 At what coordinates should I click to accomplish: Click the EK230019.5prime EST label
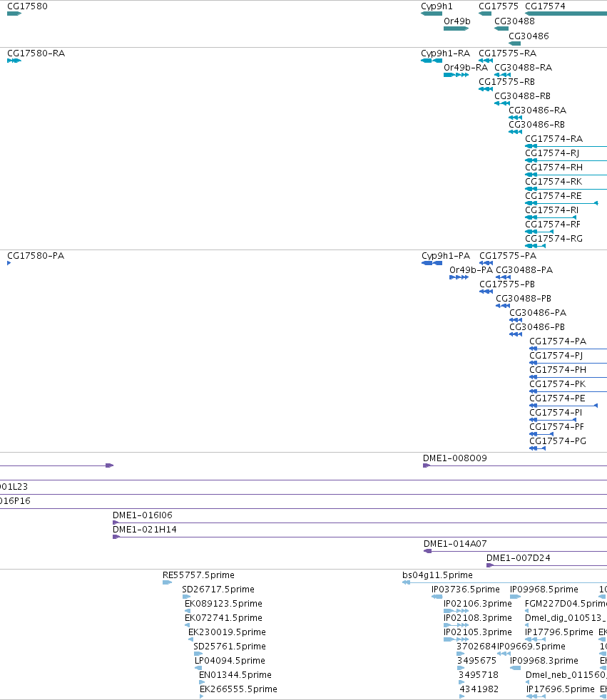point(227,632)
